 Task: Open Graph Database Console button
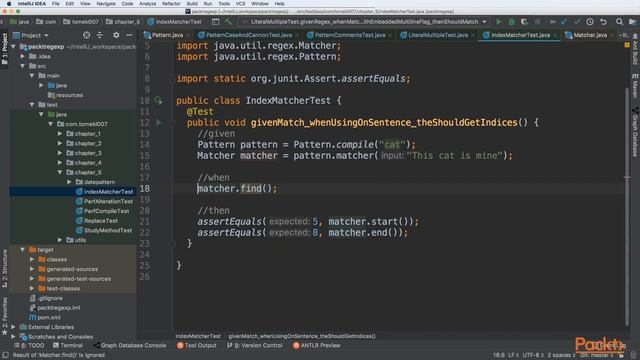click(x=129, y=345)
